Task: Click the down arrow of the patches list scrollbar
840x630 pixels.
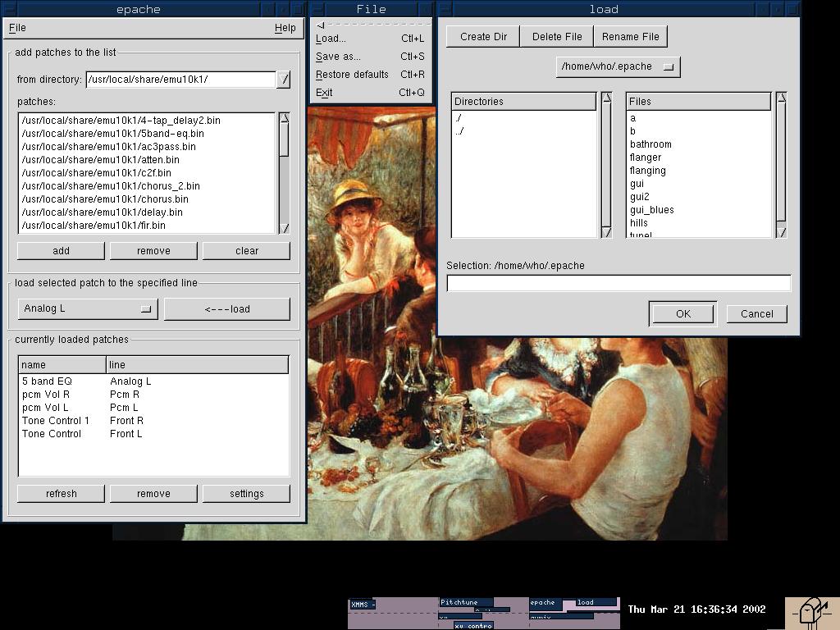Action: click(x=284, y=228)
